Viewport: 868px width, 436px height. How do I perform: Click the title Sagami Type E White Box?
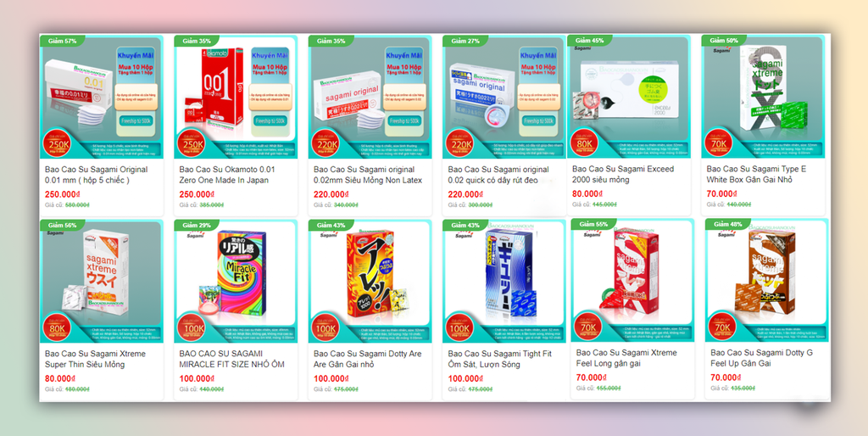[x=756, y=175]
